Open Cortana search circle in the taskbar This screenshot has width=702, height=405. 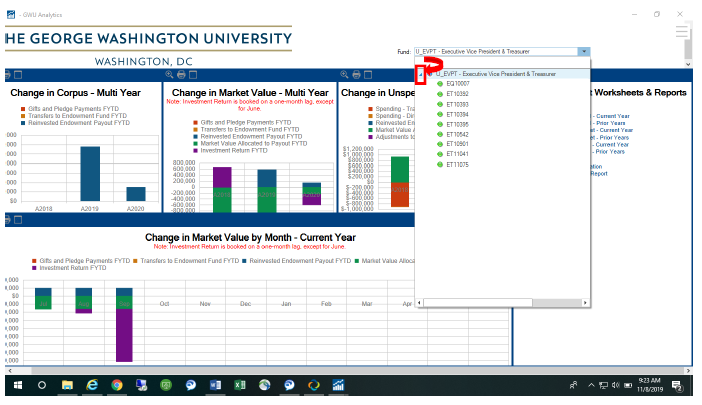42,385
